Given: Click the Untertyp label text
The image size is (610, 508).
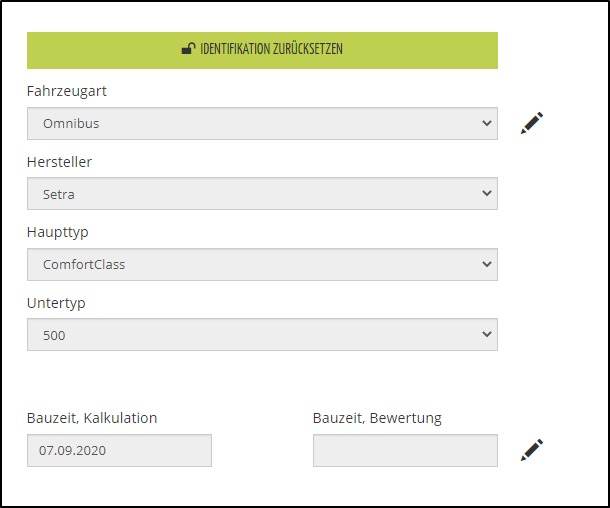Looking at the screenshot, I should click(54, 302).
